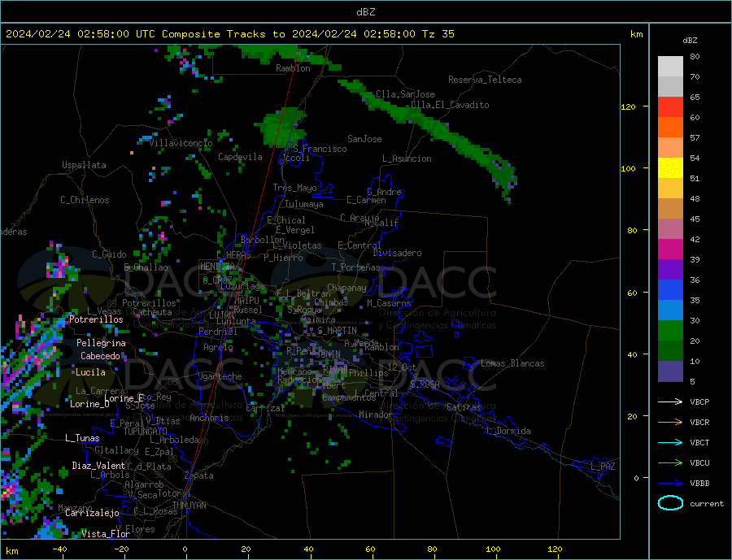Click the Vista_Flor station label
The image size is (732, 560).
tap(106, 534)
